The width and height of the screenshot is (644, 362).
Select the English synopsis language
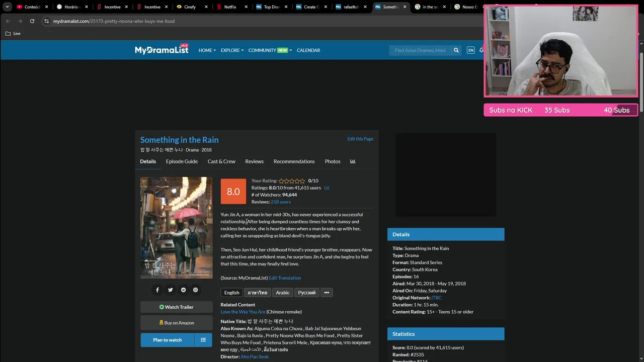pos(231,293)
